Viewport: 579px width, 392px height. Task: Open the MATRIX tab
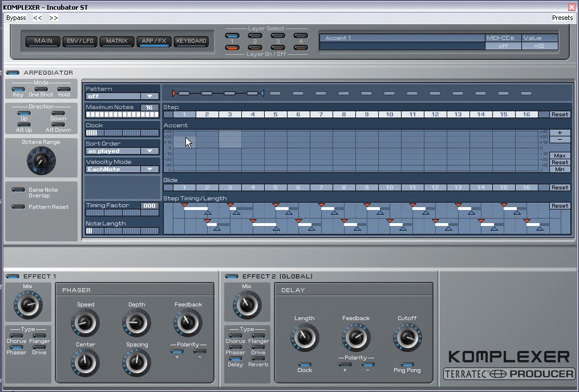tap(117, 41)
